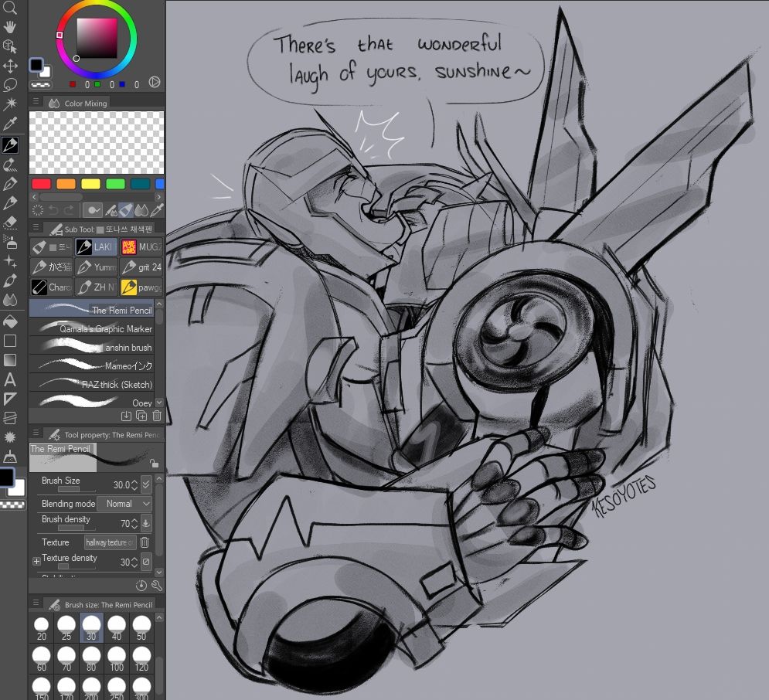The height and width of the screenshot is (700, 769).
Task: Select the Airbrush spray tool
Action: tap(10, 241)
